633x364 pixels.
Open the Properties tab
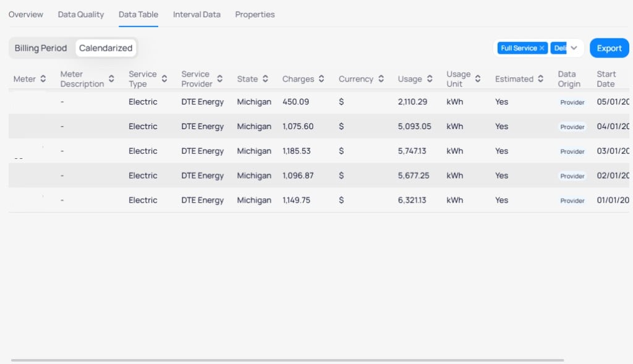255,15
